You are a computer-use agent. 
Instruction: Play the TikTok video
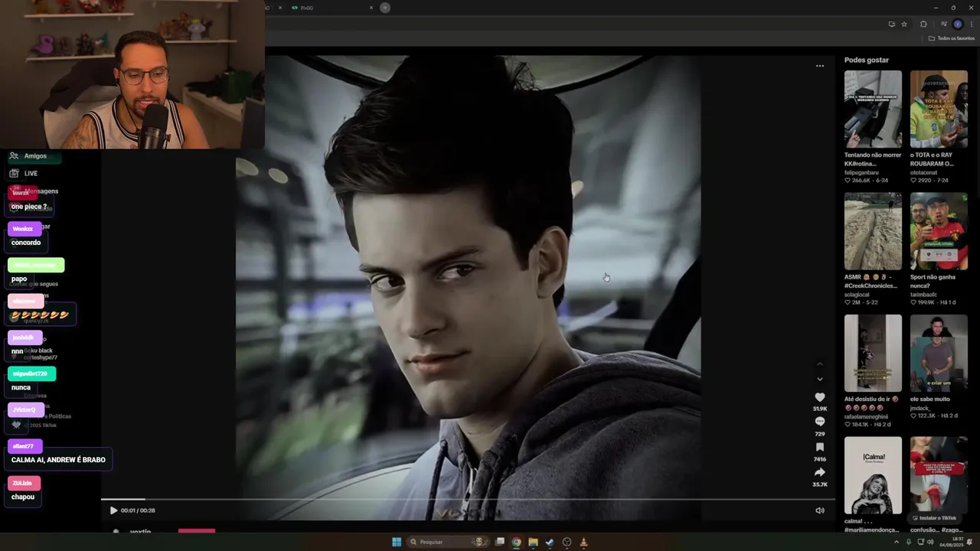tap(113, 510)
